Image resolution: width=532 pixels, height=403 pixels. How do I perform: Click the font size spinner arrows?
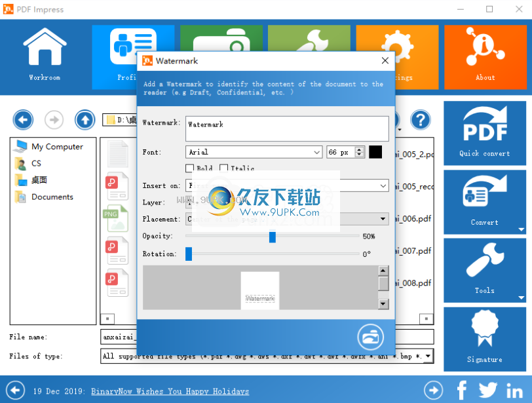click(x=359, y=152)
